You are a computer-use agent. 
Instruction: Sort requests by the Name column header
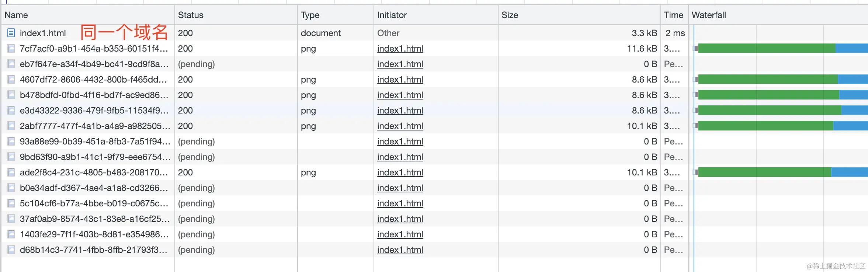pyautogui.click(x=16, y=15)
